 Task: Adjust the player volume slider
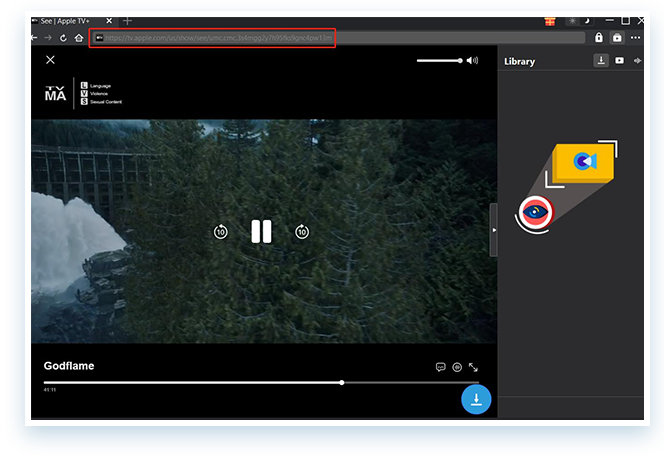pyautogui.click(x=440, y=61)
